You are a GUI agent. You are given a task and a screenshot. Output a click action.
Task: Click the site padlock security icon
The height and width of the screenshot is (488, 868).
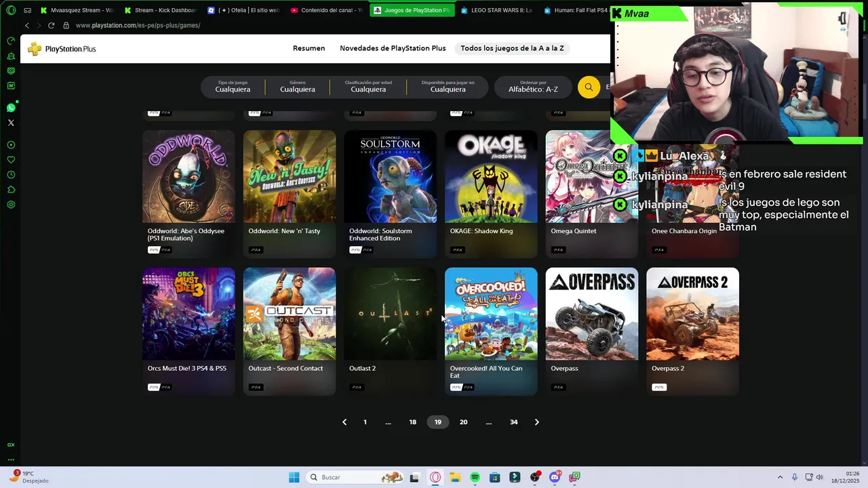pos(66,25)
